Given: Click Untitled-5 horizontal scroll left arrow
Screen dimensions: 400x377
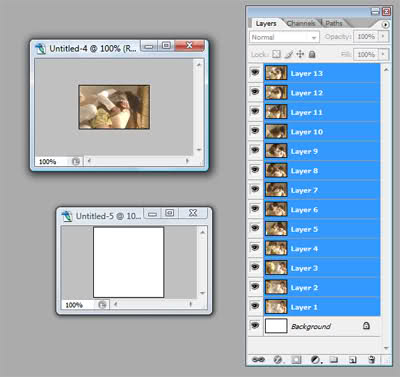Looking at the screenshot, I should point(115,304).
